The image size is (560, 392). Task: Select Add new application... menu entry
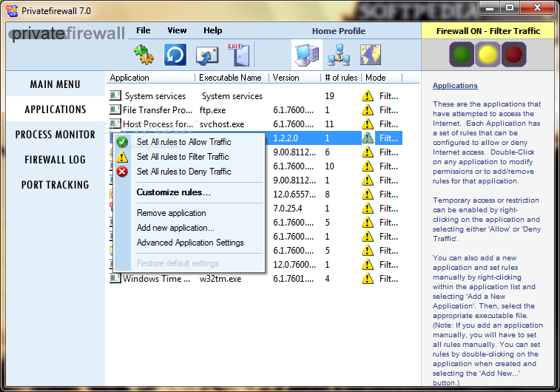(x=175, y=228)
